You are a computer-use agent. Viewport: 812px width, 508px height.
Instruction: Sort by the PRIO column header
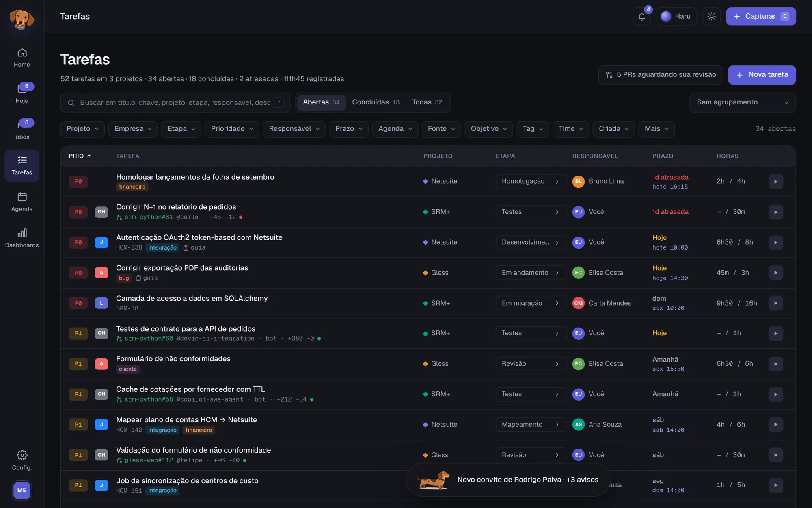pos(80,156)
